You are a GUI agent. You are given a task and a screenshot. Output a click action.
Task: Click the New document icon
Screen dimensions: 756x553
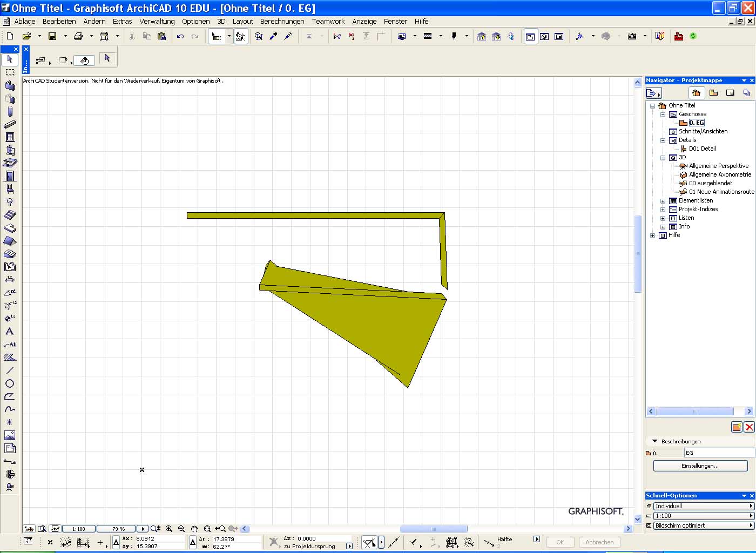point(10,36)
